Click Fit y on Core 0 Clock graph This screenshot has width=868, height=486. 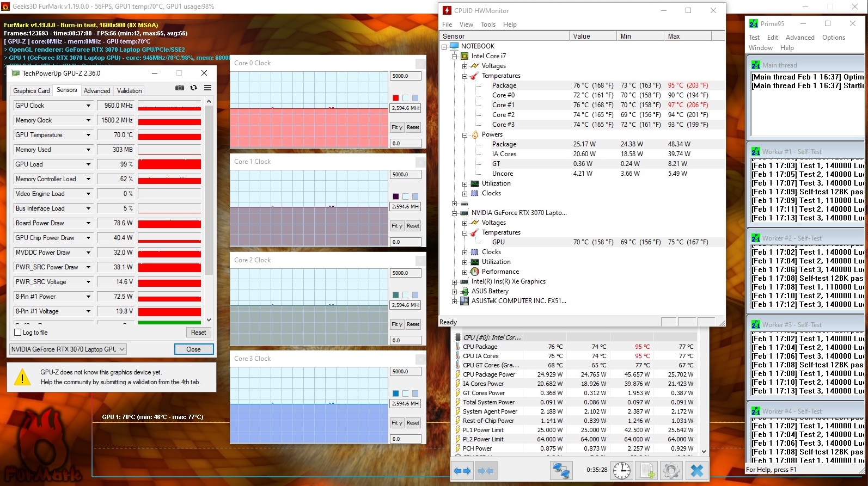397,127
